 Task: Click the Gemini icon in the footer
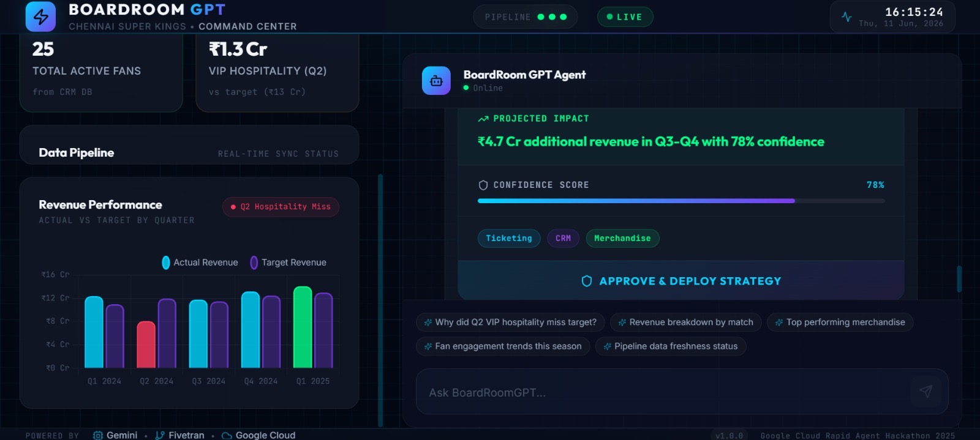(x=98, y=435)
